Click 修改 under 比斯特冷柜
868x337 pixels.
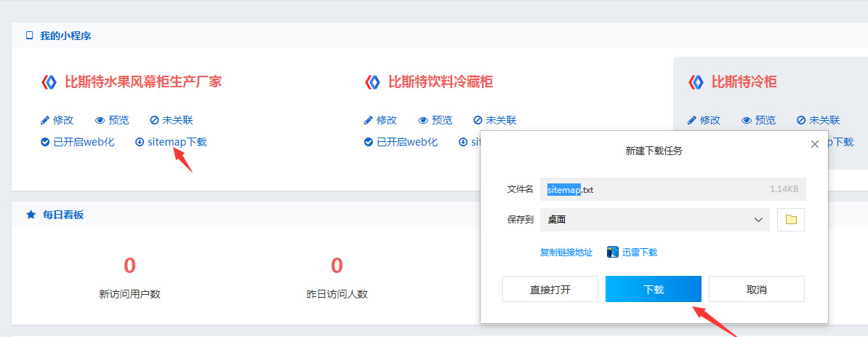tap(704, 120)
